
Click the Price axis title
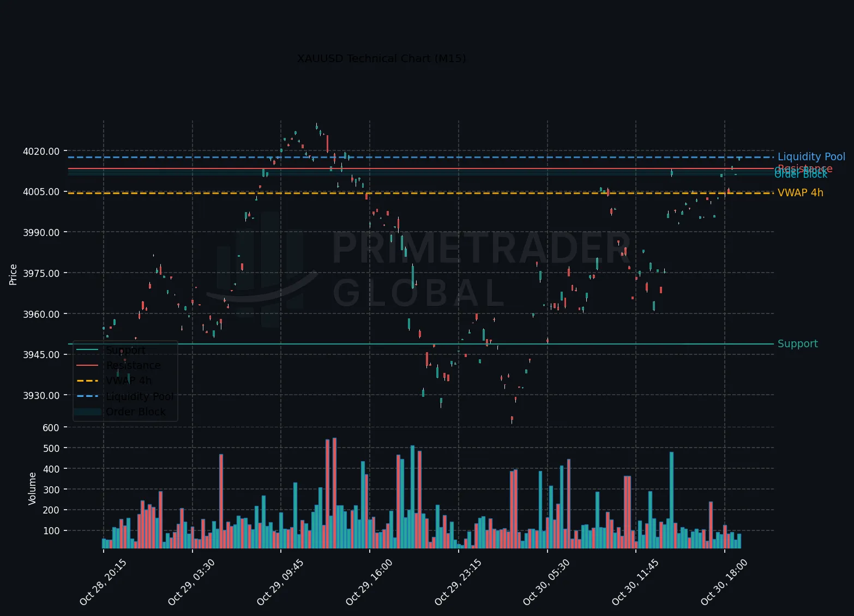tap(14, 274)
